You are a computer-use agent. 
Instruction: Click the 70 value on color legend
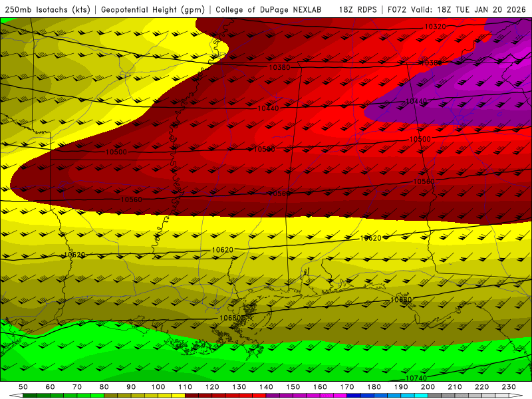pos(77,387)
